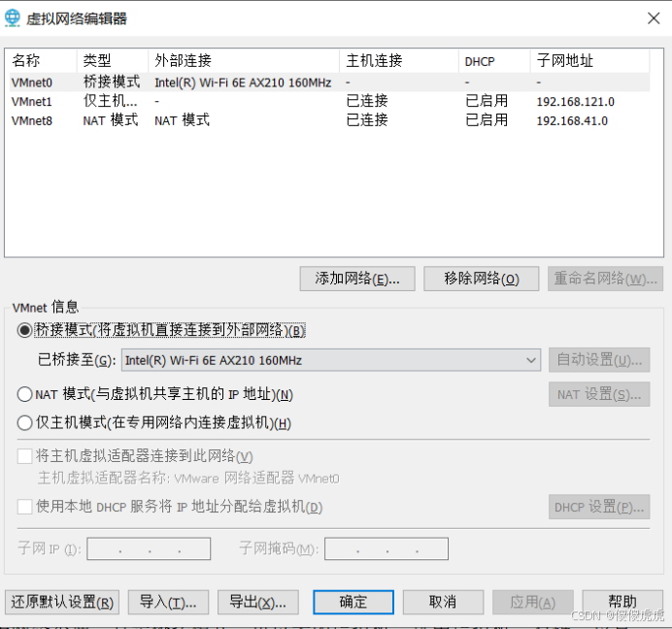Click 自动设置(U)... button
Screen dimensions: 672x629
[599, 360]
